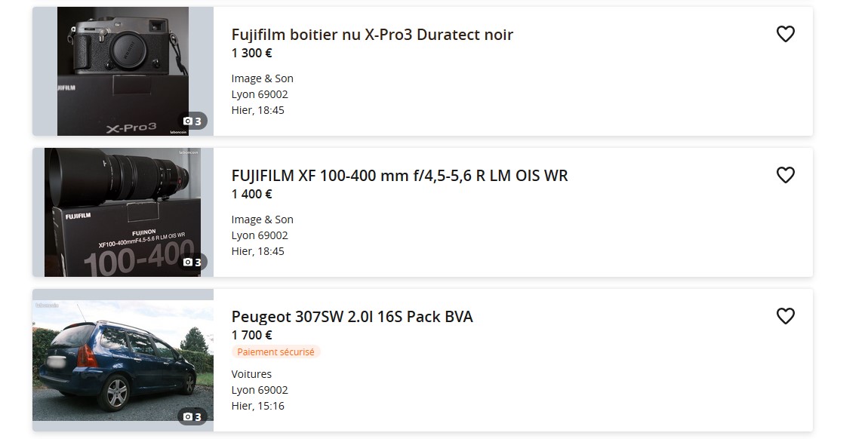Image resolution: width=868 pixels, height=439 pixels.
Task: Click photo count badge on Peugeot thumbnail
Action: (192, 416)
